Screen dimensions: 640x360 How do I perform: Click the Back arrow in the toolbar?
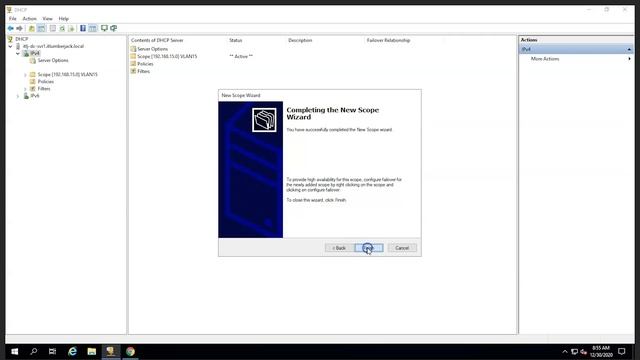11,28
